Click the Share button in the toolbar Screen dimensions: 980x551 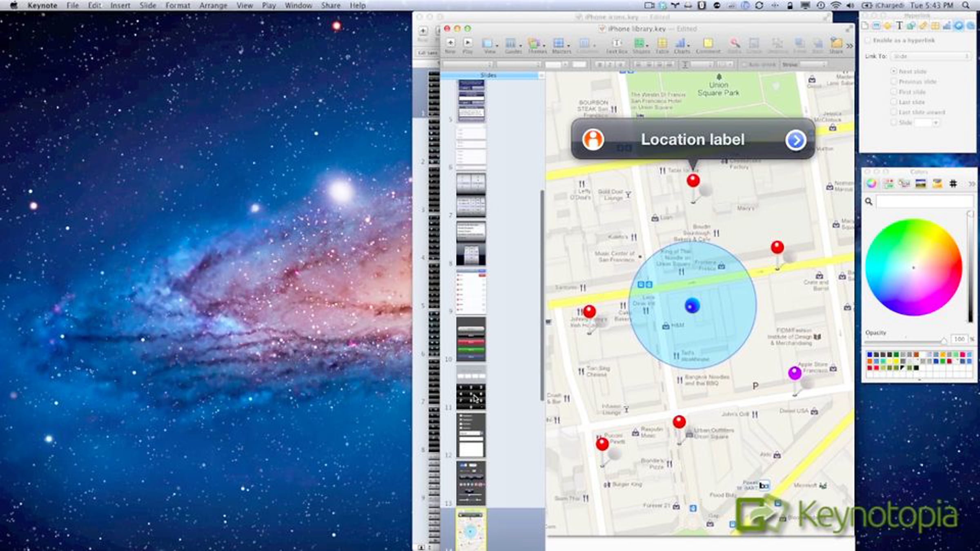click(x=837, y=43)
